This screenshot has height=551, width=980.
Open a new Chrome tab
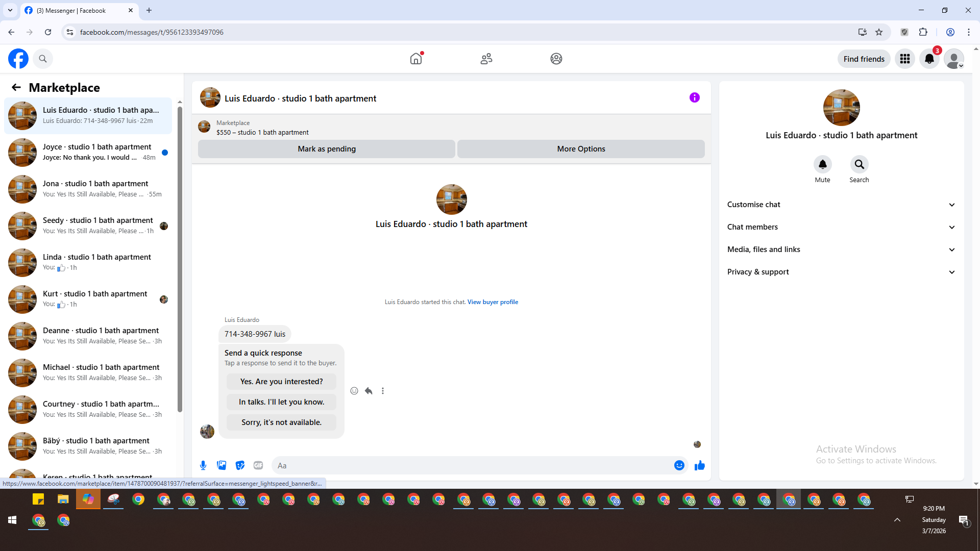(149, 10)
